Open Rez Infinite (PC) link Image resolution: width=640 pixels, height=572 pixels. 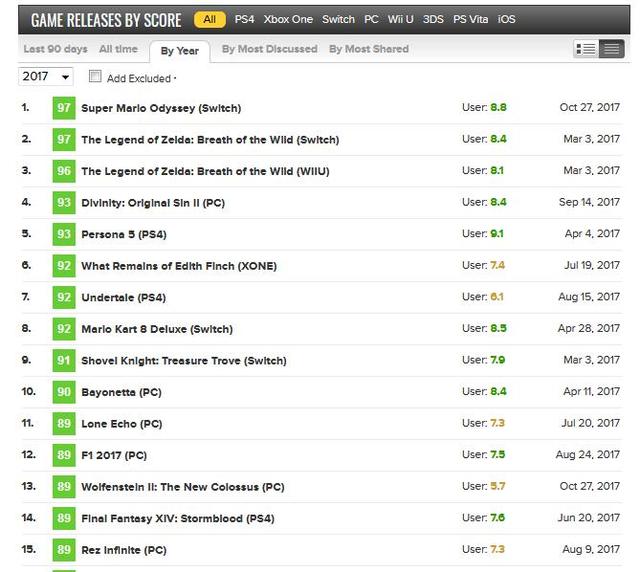click(124, 550)
